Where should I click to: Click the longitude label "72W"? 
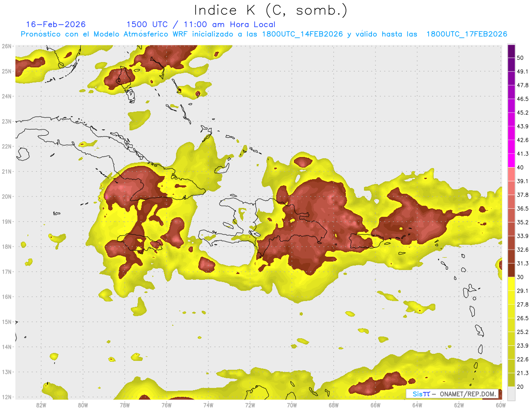[x=250, y=405]
